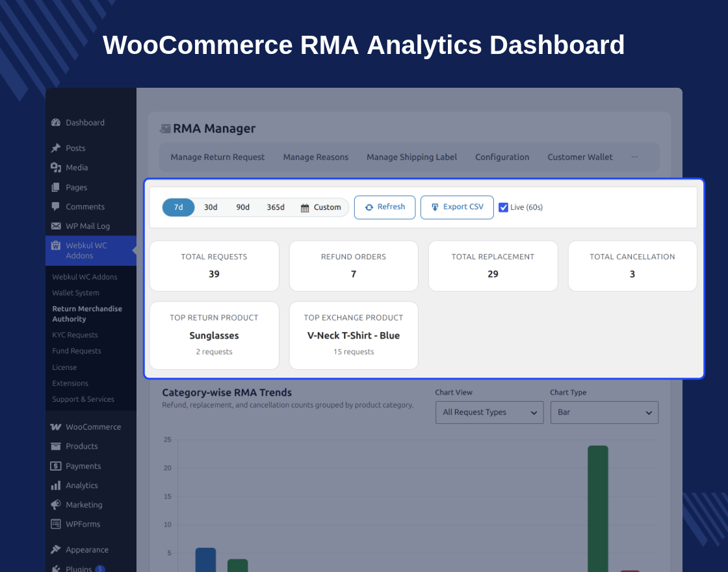
Task: Click the Posts pin icon
Action: tap(56, 148)
